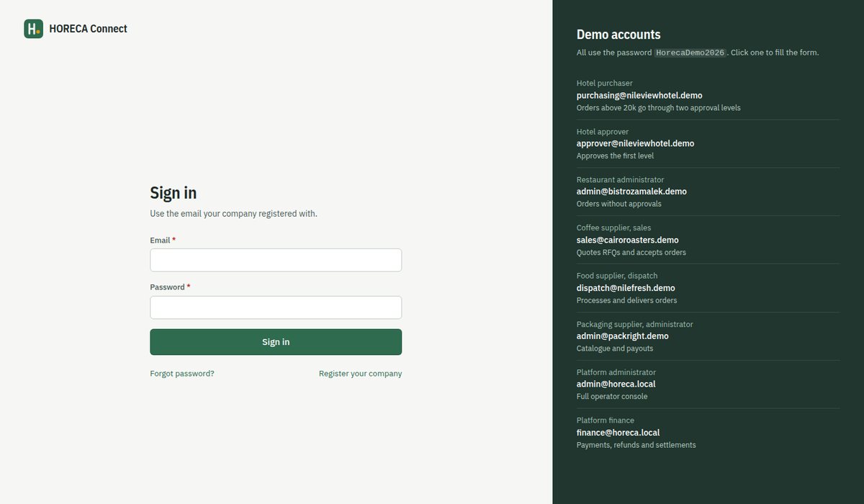Pick the sales@cairoroasters.demo demo account

[708, 240]
